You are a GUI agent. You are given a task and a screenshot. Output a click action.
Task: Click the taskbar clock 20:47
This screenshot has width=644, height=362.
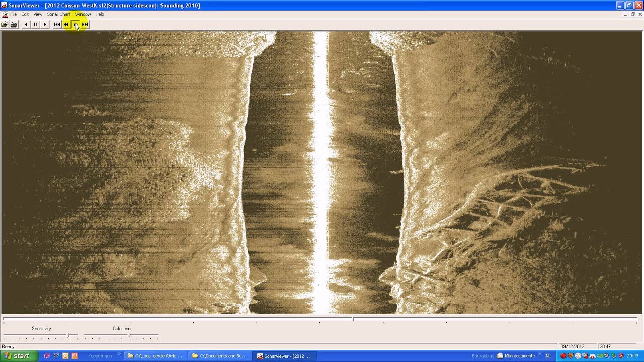coord(633,356)
